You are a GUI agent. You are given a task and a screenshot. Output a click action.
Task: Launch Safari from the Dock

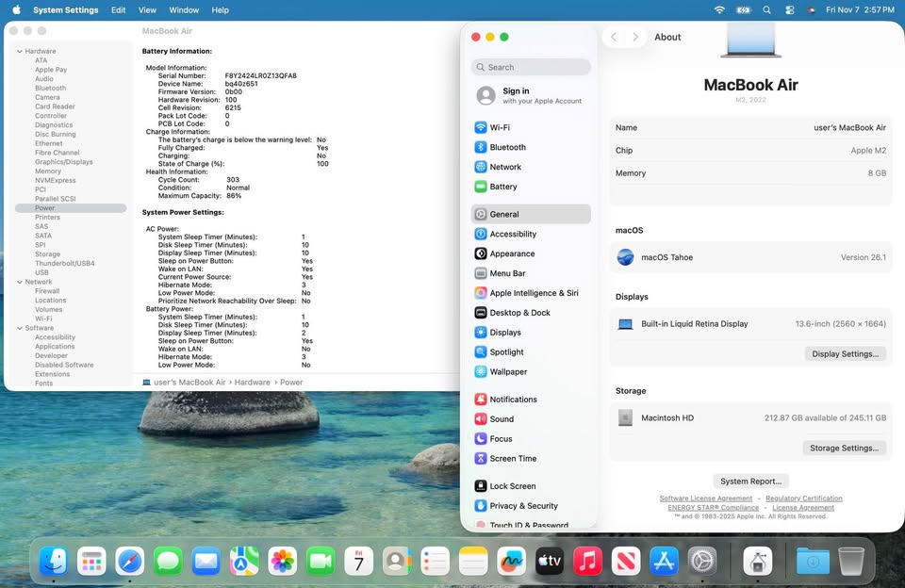(130, 561)
